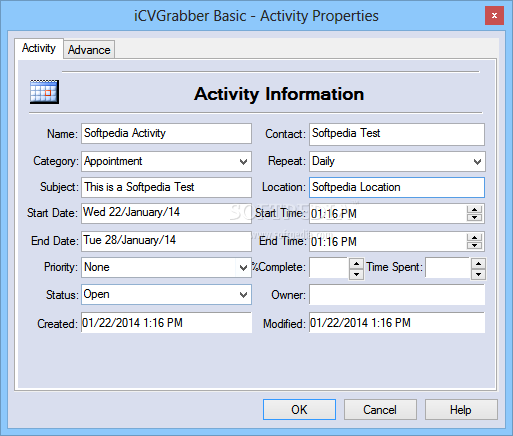Open Help from the dialog button
Screen dimensions: 513x436
(x=461, y=409)
